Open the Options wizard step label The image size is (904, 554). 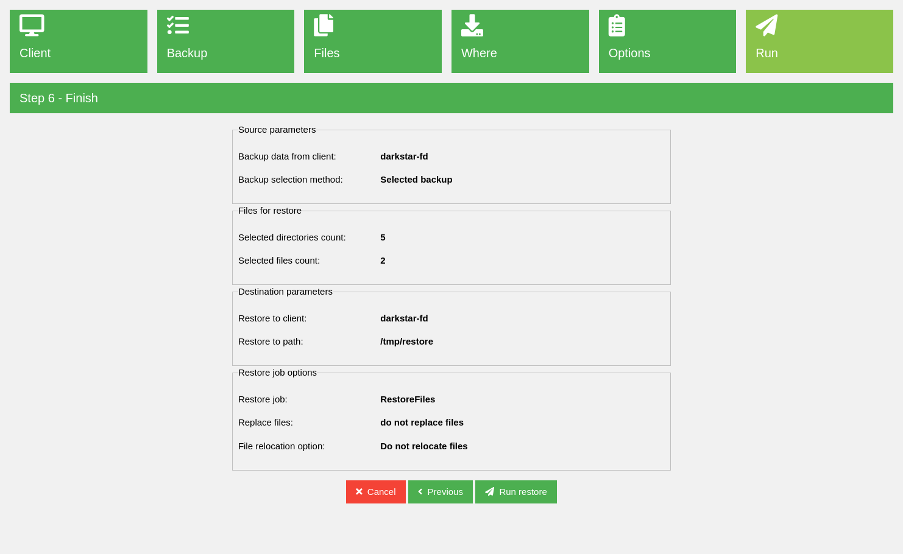click(x=629, y=53)
